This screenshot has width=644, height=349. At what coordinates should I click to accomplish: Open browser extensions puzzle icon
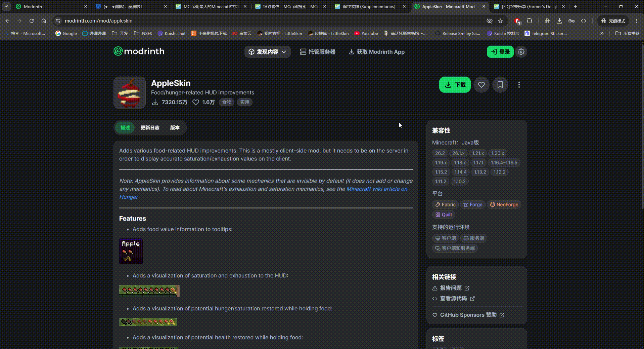(x=530, y=21)
